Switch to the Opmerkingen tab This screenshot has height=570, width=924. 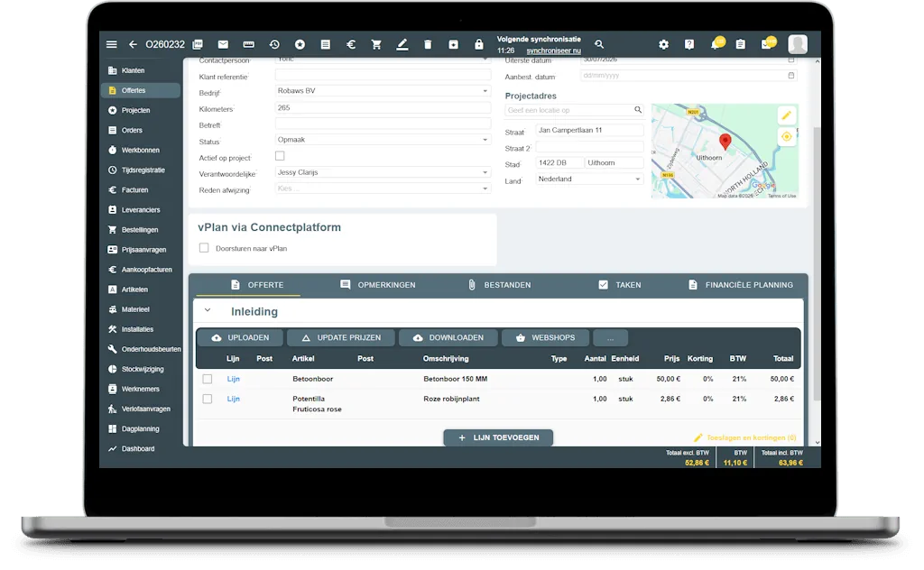pos(378,285)
